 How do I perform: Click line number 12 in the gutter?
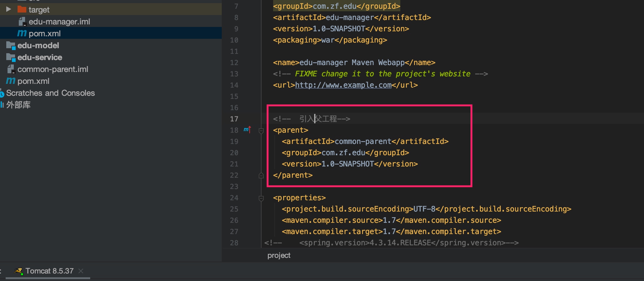point(234,63)
